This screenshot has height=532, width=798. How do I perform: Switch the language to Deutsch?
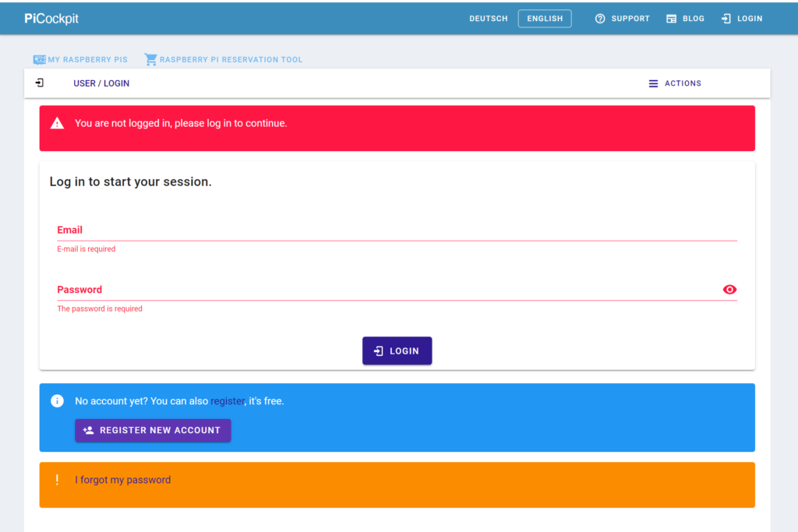click(x=488, y=19)
